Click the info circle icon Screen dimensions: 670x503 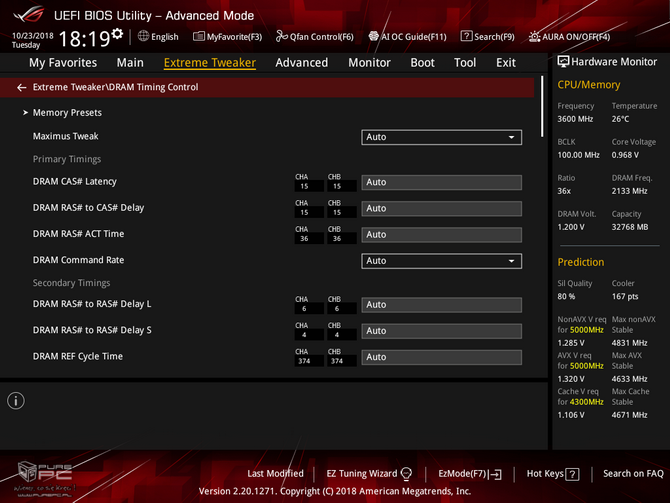(x=16, y=401)
